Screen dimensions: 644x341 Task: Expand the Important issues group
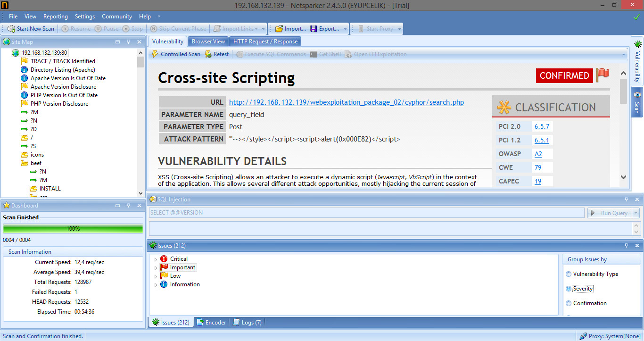156,268
